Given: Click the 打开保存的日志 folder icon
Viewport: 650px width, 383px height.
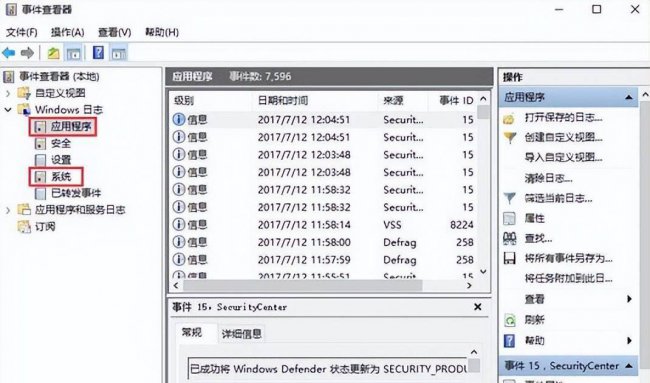Looking at the screenshot, I should [x=509, y=119].
